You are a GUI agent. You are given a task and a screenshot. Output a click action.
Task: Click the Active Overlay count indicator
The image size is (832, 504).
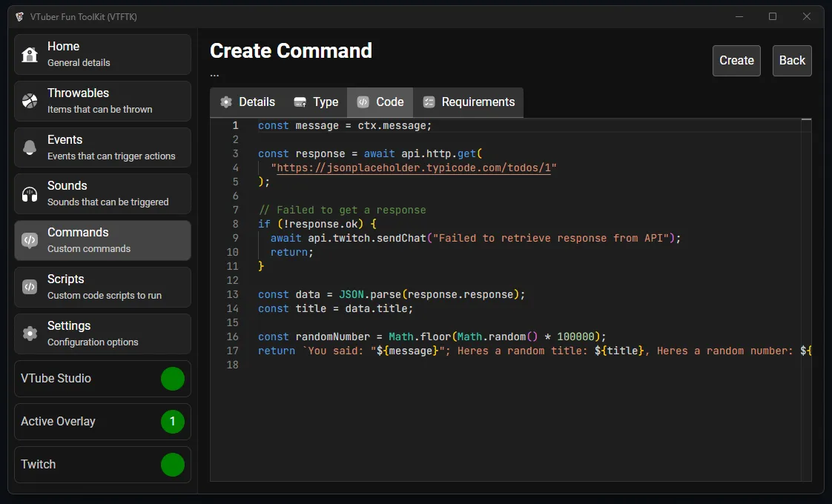(172, 422)
